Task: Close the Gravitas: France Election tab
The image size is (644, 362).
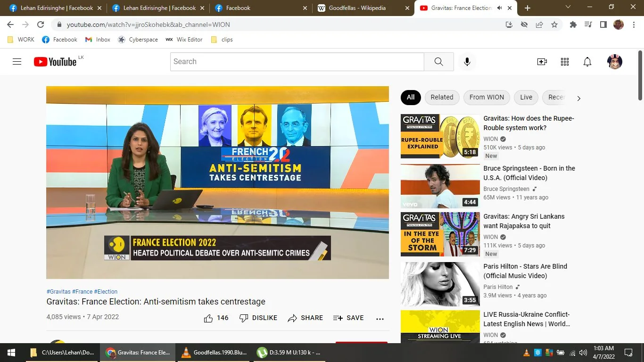Action: point(510,8)
